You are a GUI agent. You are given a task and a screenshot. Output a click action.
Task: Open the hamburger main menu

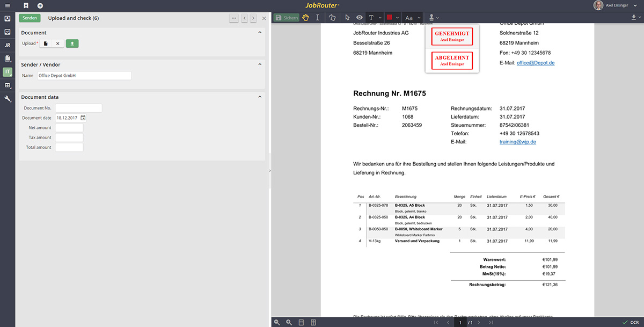click(x=7, y=5)
